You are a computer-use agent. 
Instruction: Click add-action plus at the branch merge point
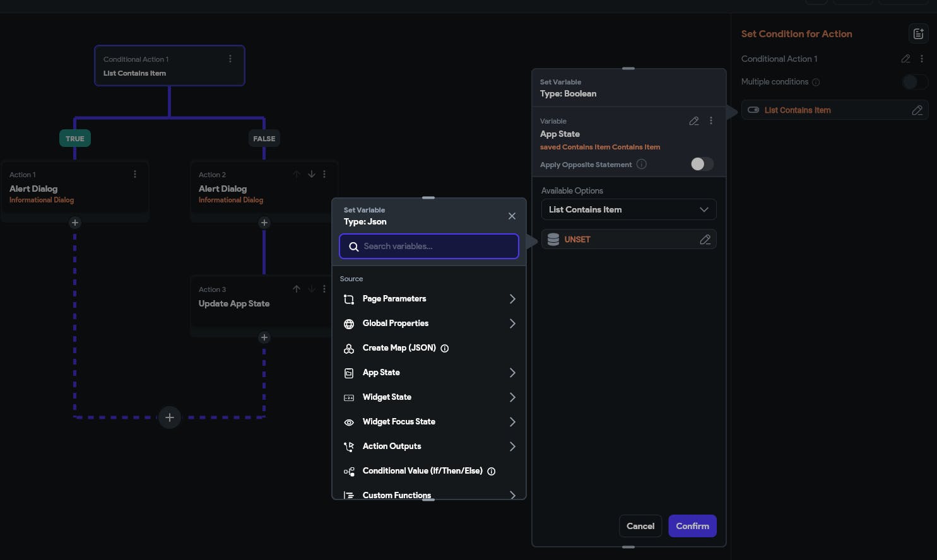coord(169,417)
